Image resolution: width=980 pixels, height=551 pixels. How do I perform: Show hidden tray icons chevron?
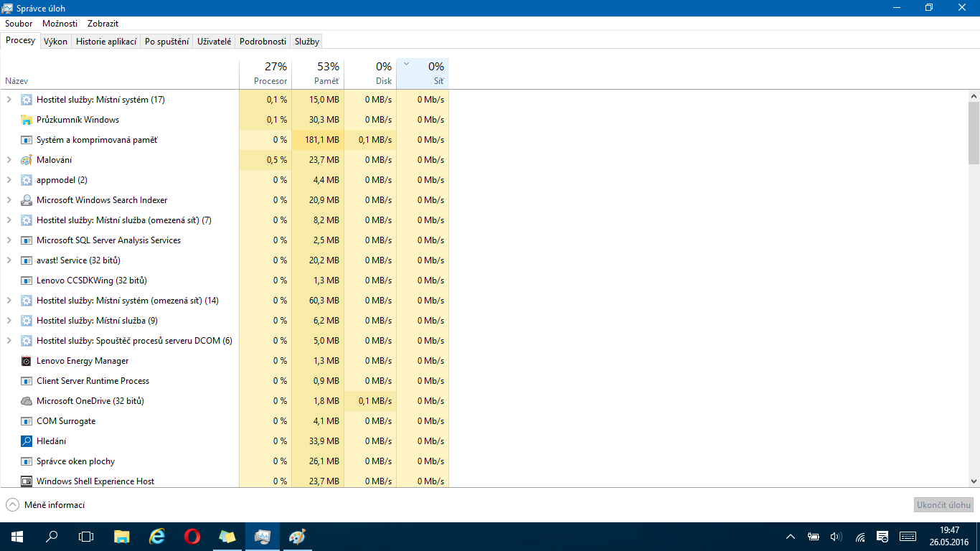click(791, 537)
